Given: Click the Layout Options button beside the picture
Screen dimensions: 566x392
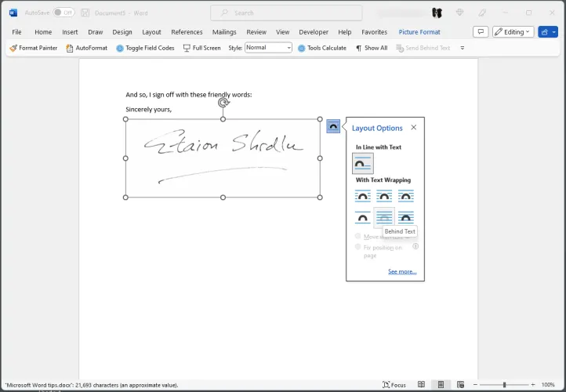Looking at the screenshot, I should (x=333, y=125).
